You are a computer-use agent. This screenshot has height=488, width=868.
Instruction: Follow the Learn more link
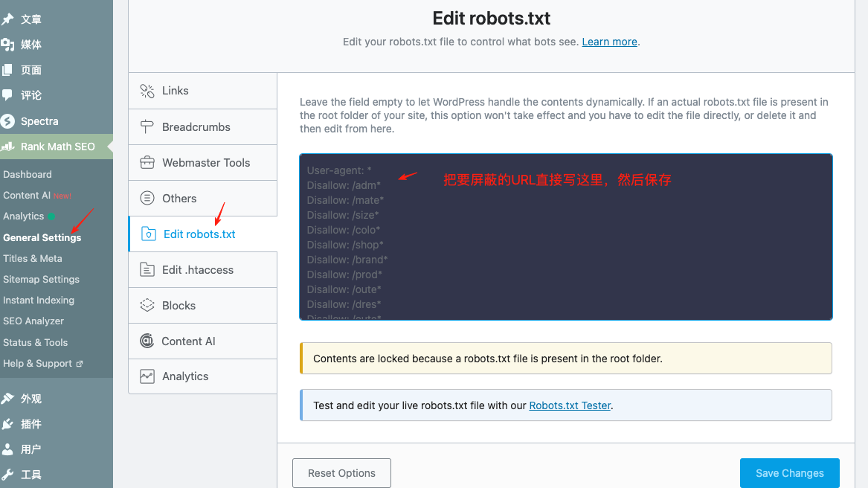[609, 42]
